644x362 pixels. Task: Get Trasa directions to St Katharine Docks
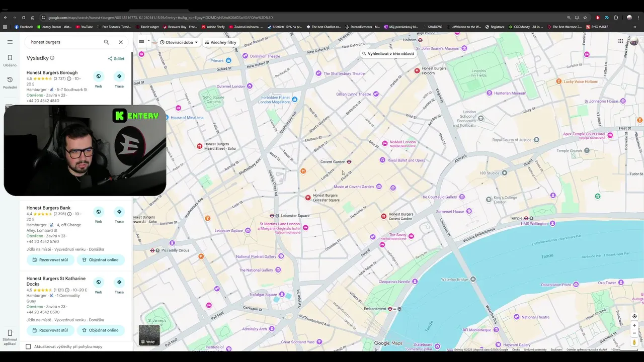click(x=119, y=285)
